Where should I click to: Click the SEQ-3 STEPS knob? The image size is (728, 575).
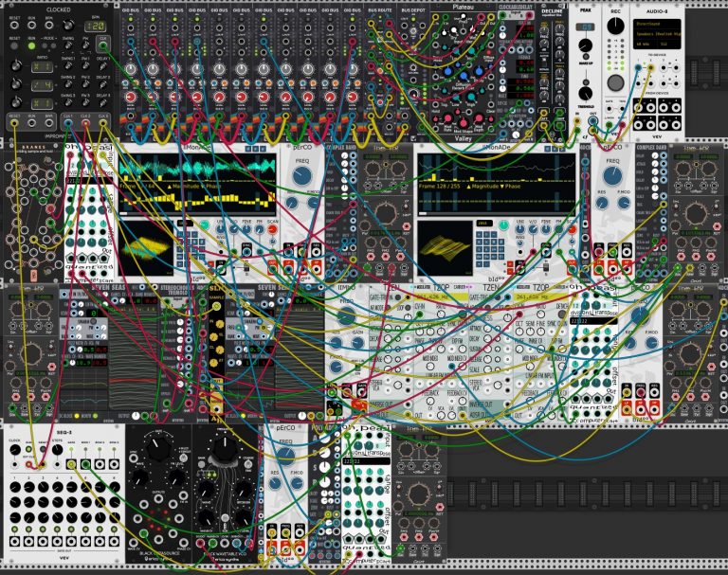pos(57,450)
